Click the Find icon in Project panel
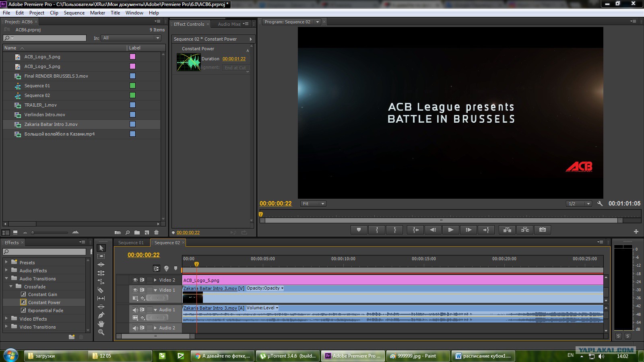This screenshot has width=644, height=362. point(128,232)
